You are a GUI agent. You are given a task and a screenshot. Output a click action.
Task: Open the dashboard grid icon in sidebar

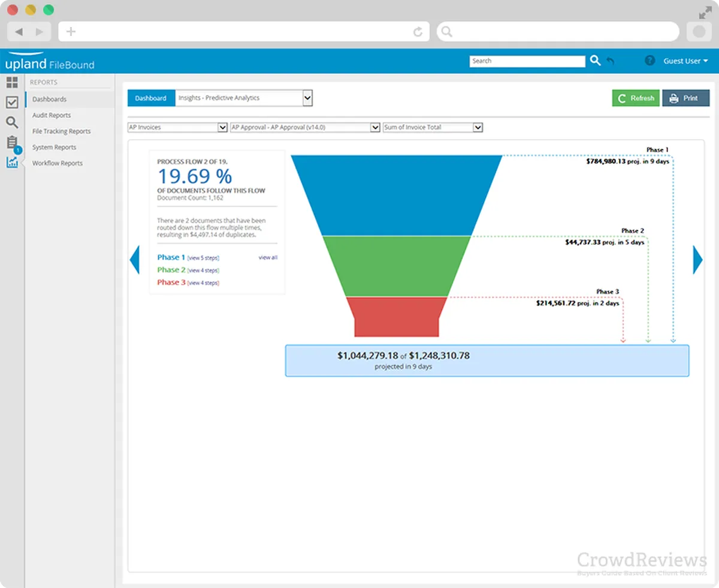coord(12,83)
